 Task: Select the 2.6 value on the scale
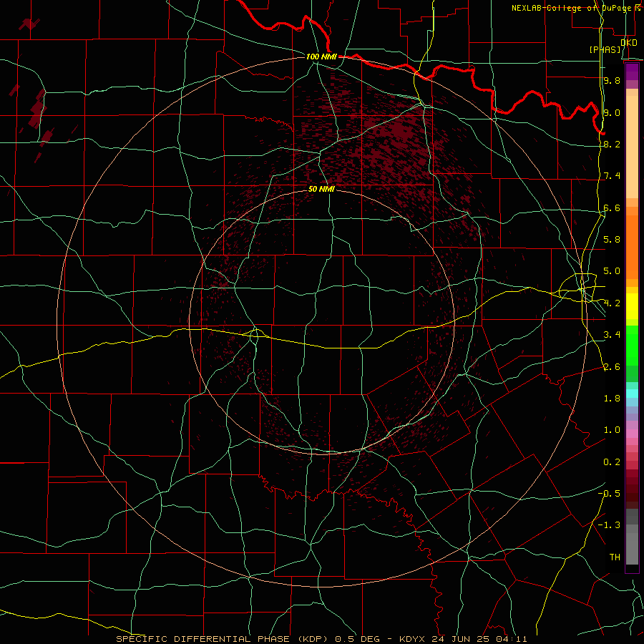tap(612, 367)
